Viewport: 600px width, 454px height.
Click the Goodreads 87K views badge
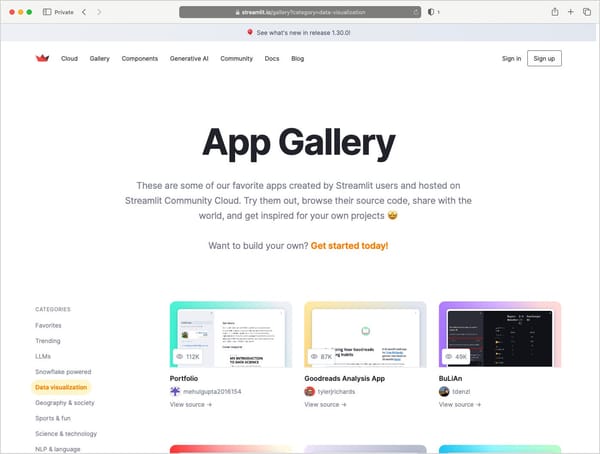[x=321, y=356]
